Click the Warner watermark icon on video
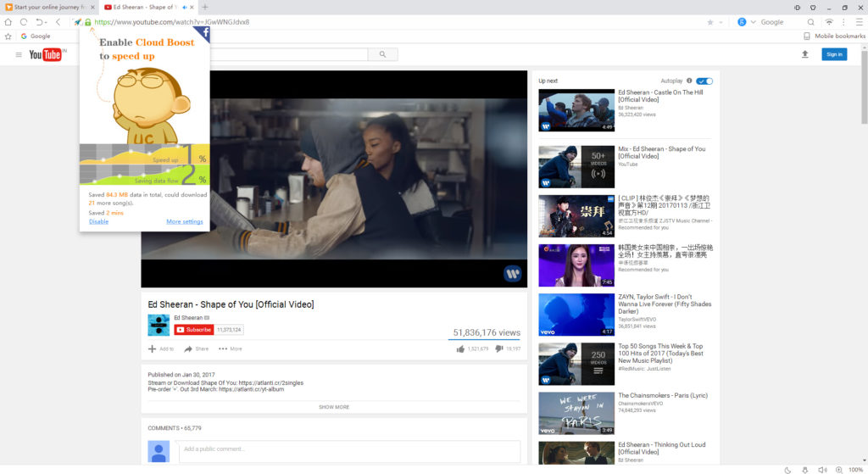The height and width of the screenshot is (474, 868). click(x=513, y=273)
